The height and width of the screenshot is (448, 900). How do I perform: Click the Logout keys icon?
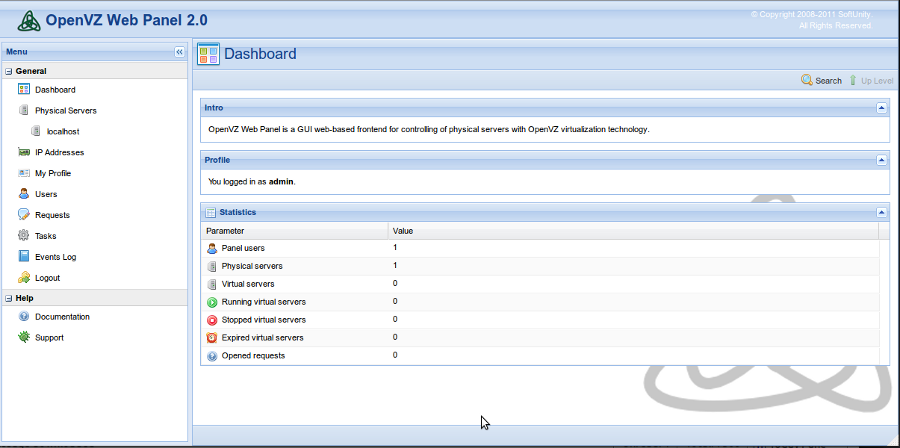click(x=24, y=278)
